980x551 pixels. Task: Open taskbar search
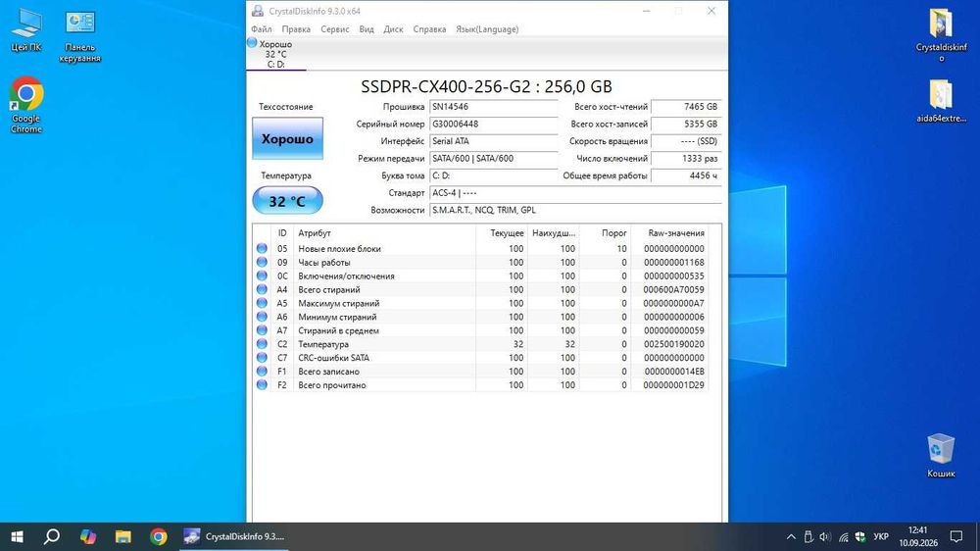(x=52, y=536)
